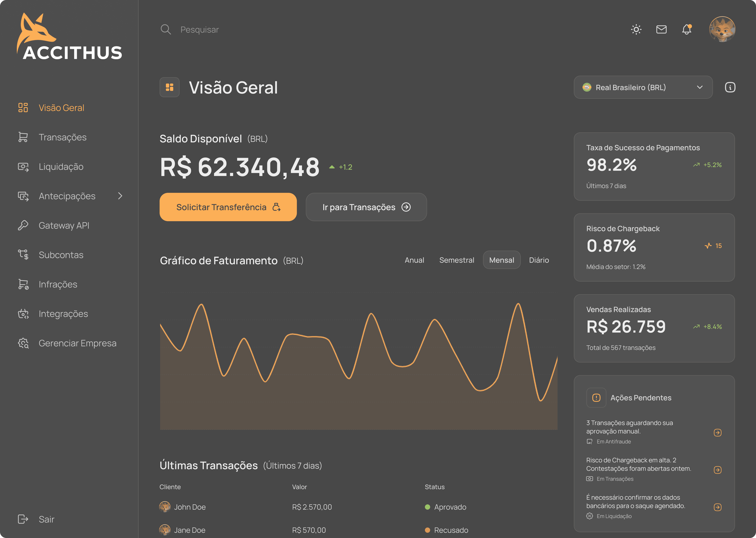Click the Gerenciar Empresa gear icon
Screen dimensions: 756x538
[x=23, y=343]
